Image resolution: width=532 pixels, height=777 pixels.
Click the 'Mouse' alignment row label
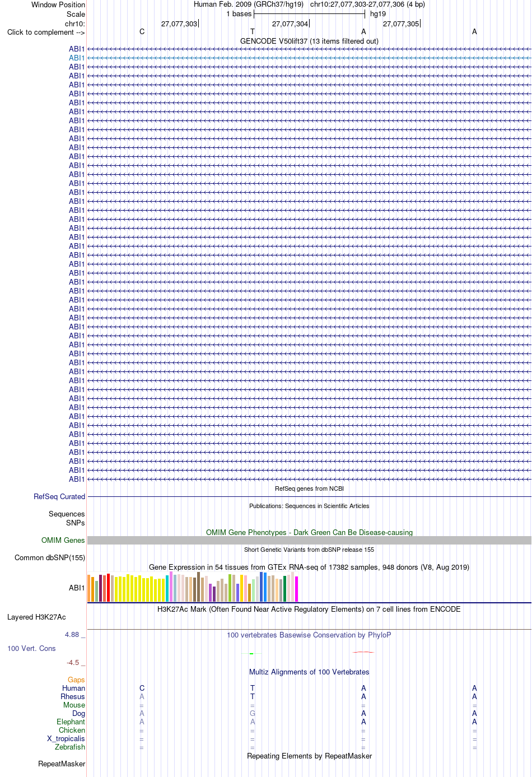click(x=74, y=705)
